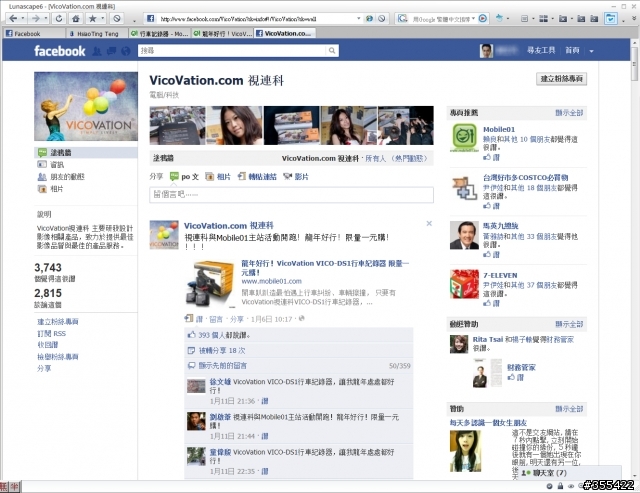Like the 7-ELEVEN page via thumbs-up
640x493 pixels.
pos(491,303)
